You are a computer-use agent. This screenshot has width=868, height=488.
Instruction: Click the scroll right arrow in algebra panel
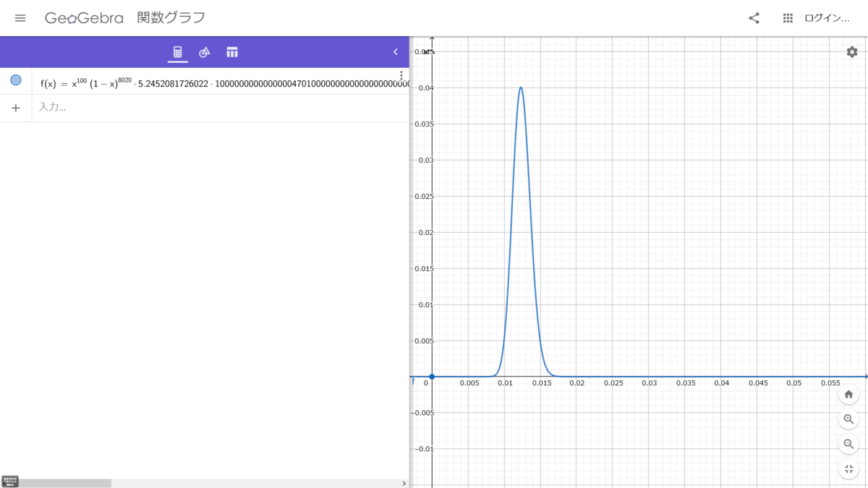pyautogui.click(x=404, y=483)
